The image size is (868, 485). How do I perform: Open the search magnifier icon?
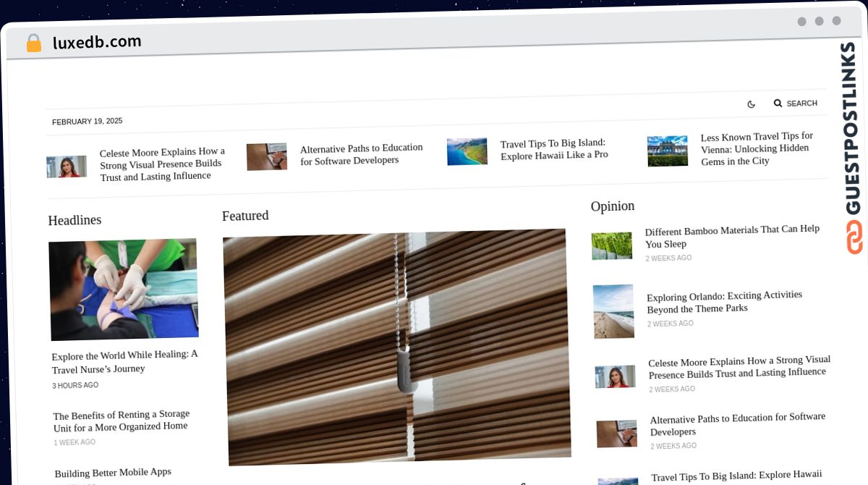click(x=778, y=104)
